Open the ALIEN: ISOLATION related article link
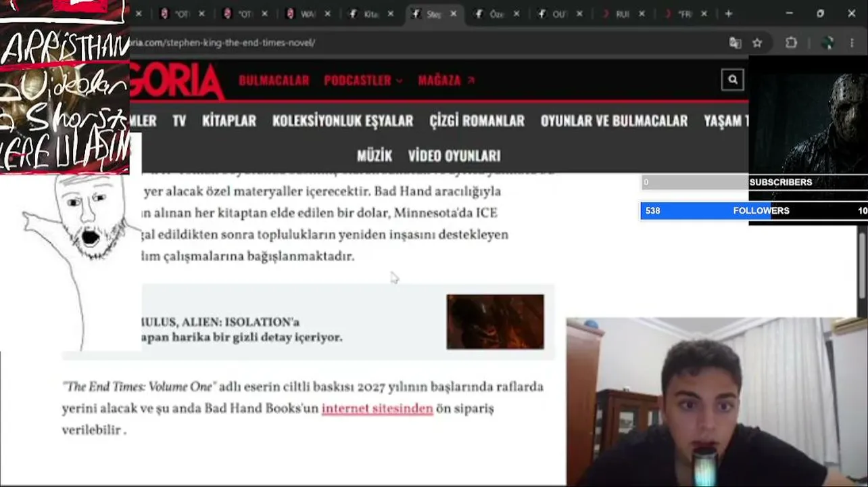868x487 pixels. pyautogui.click(x=241, y=329)
